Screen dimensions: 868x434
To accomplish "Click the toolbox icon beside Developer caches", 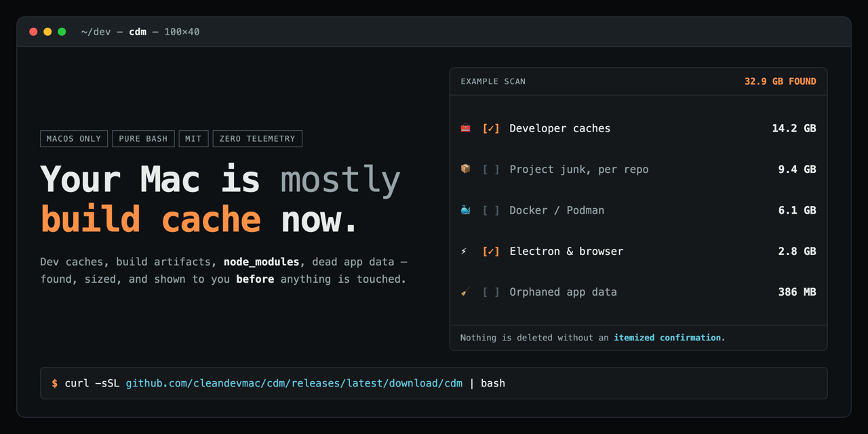I will [465, 128].
